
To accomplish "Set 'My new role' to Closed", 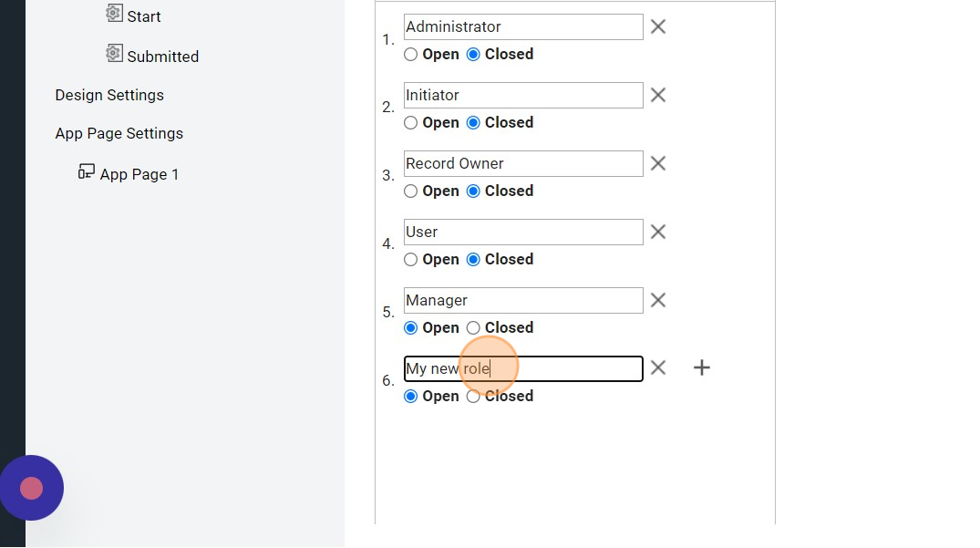I will pos(473,397).
